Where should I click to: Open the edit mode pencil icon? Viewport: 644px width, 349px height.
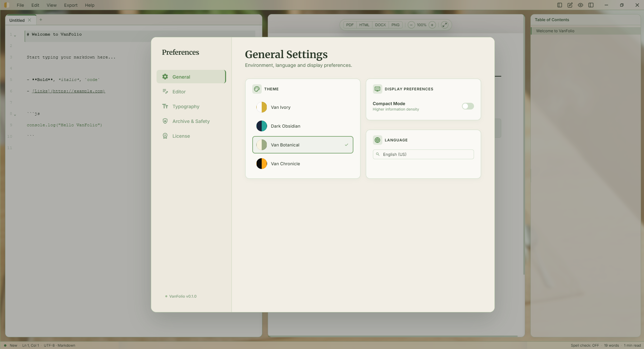pos(570,5)
